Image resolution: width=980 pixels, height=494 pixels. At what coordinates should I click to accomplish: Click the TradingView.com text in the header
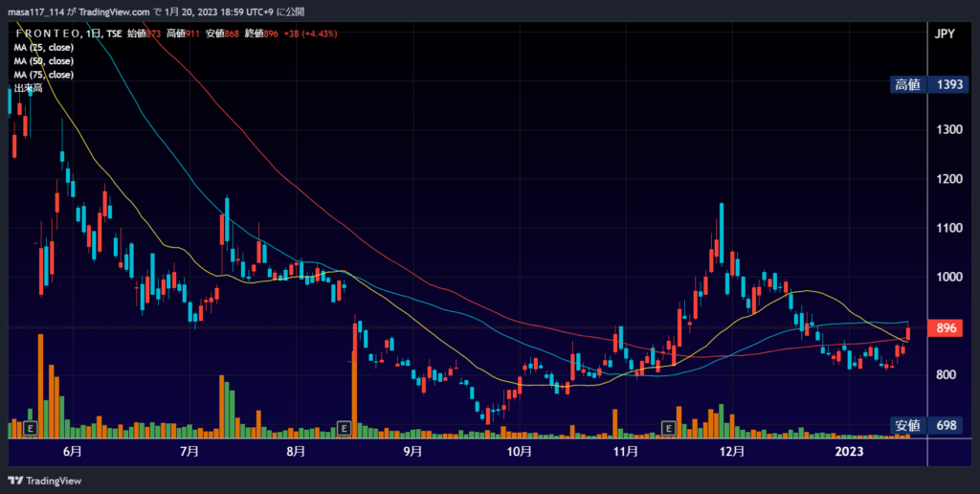pos(114,11)
